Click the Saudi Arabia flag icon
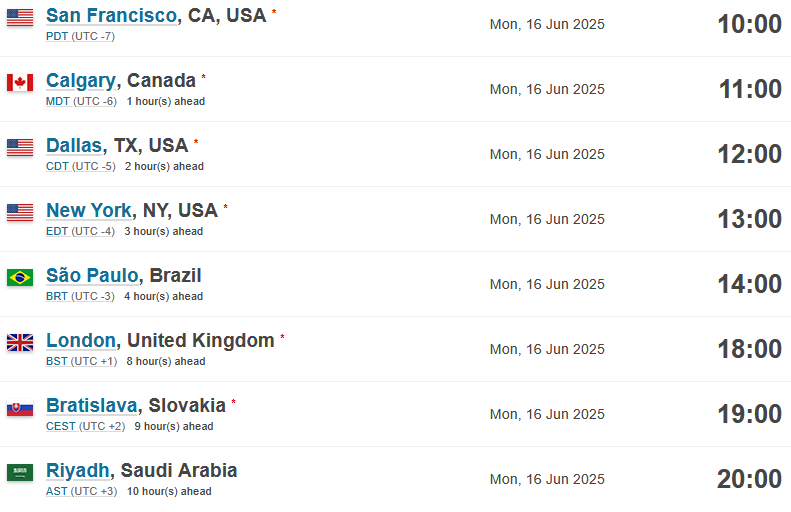Screen dimensions: 791x512 20,473
